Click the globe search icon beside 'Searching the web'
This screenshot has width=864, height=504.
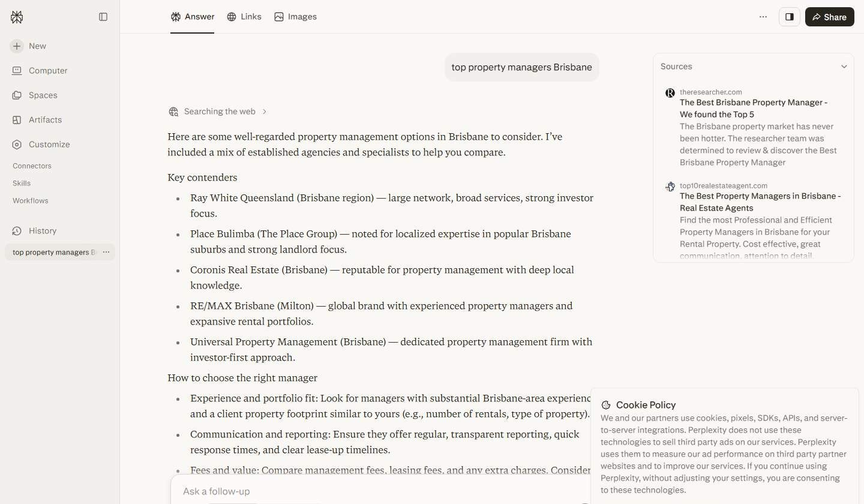pos(173,112)
